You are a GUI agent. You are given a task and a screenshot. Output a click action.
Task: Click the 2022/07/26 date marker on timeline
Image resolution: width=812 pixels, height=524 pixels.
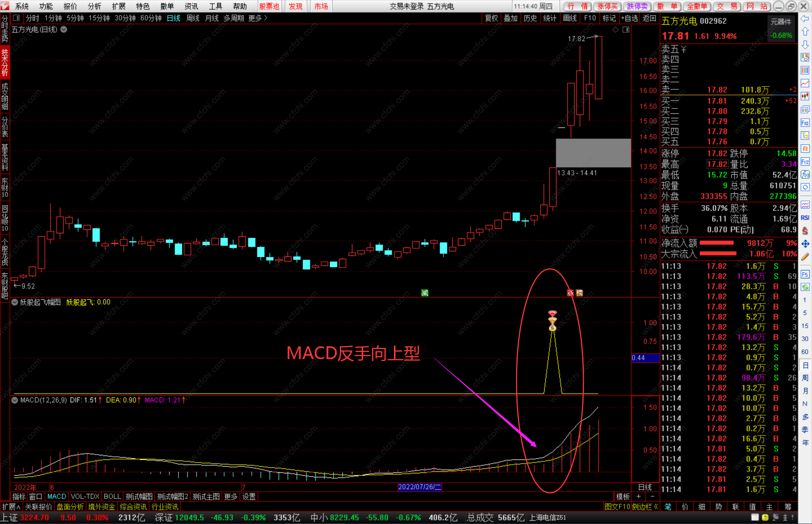pyautogui.click(x=419, y=487)
